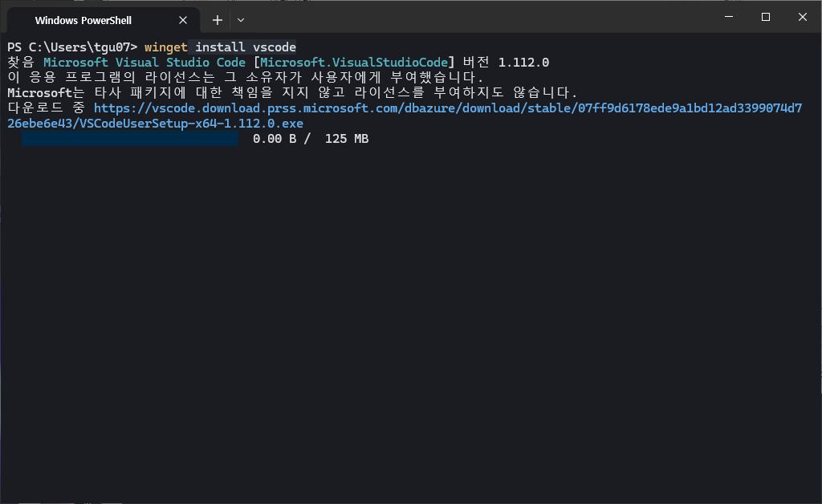The image size is (822, 504).
Task: Click the yellow winget command text
Action: coord(166,47)
